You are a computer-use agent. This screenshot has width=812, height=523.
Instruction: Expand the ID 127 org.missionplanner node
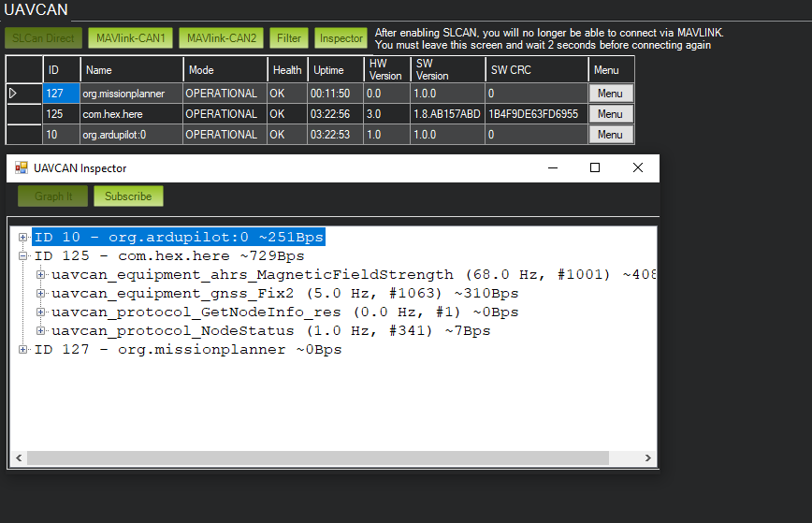(23, 350)
